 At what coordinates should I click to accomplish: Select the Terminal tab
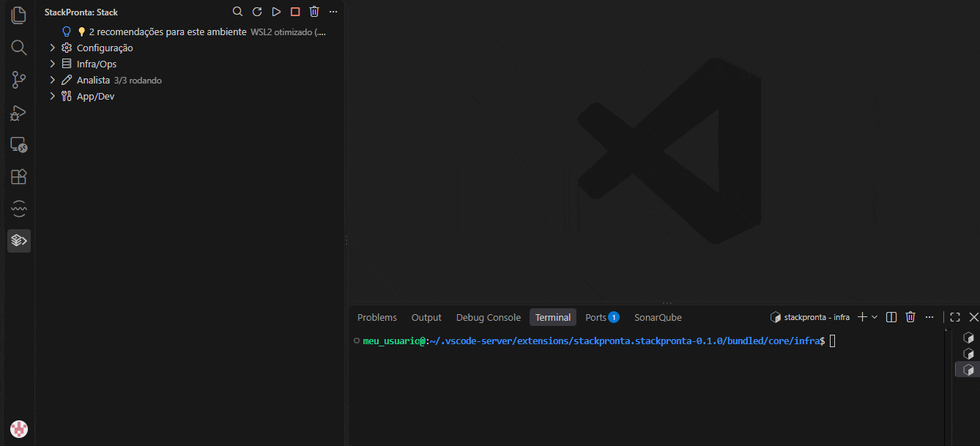(x=553, y=317)
